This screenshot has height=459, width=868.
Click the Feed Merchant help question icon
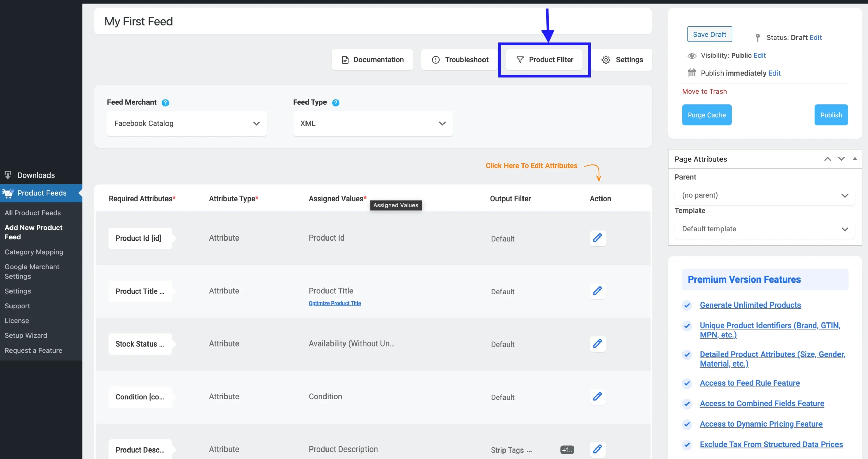[x=165, y=103]
